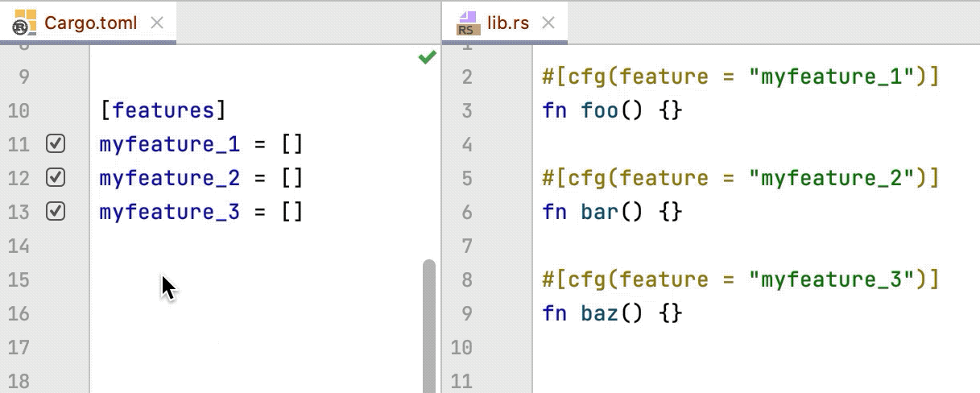
Task: Toggle the myfeature_1 checkbox
Action: coord(56,144)
